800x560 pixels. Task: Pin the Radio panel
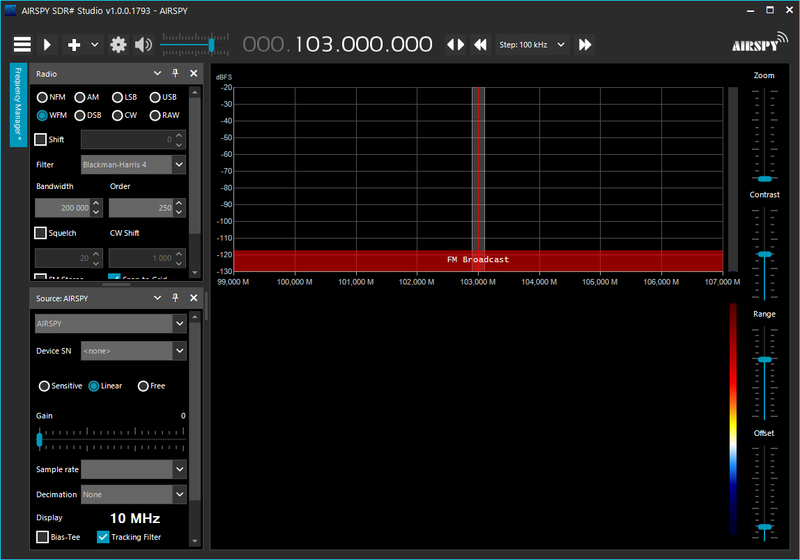[176, 74]
